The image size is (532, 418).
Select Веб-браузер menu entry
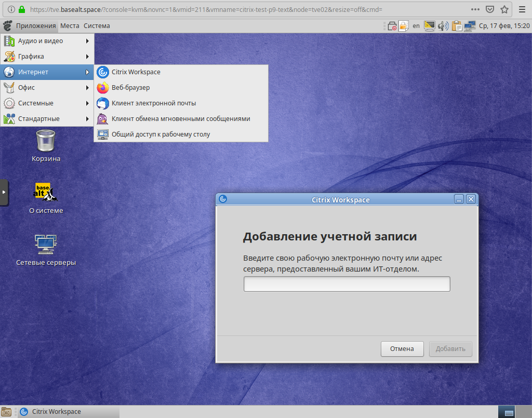click(181, 87)
